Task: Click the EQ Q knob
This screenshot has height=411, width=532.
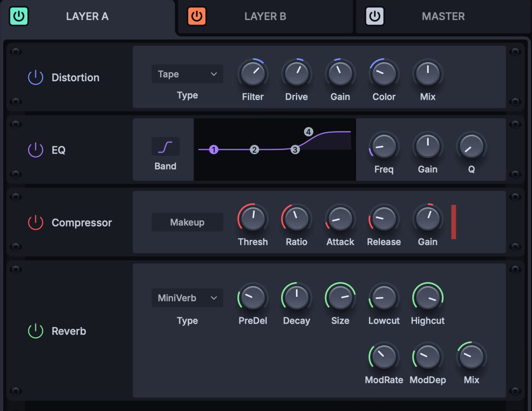Action: click(x=472, y=146)
